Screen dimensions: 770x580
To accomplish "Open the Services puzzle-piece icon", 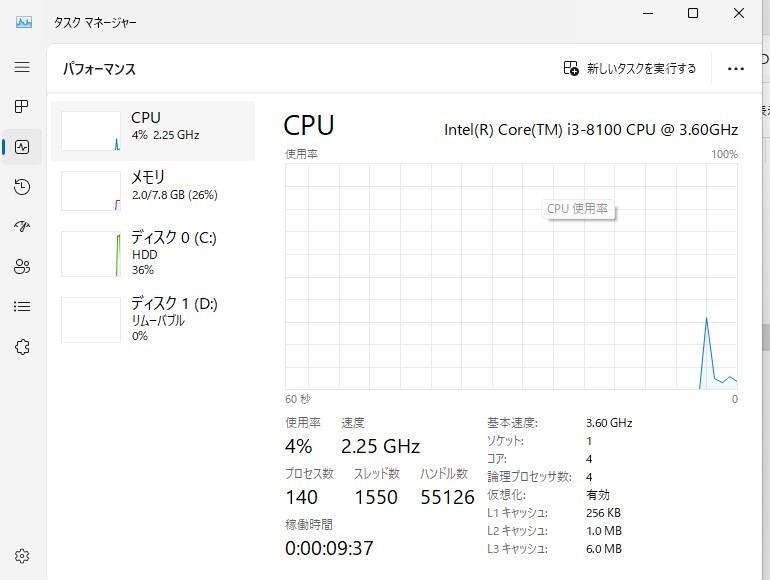I will coord(22,347).
